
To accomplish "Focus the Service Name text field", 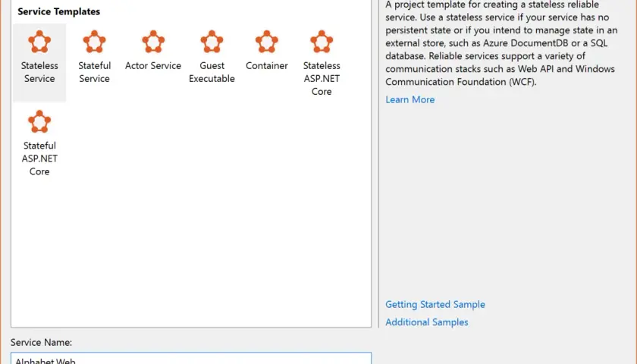I will click(x=191, y=358).
